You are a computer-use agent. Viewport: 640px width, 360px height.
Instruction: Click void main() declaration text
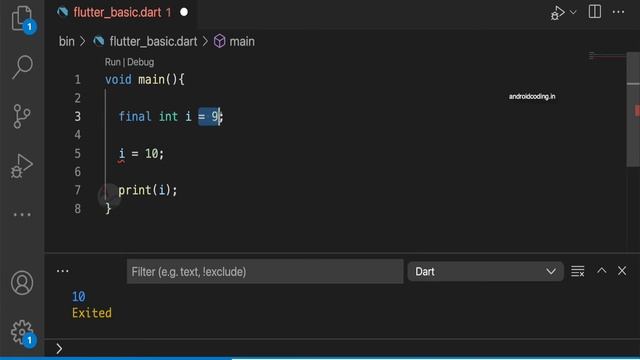tap(144, 79)
